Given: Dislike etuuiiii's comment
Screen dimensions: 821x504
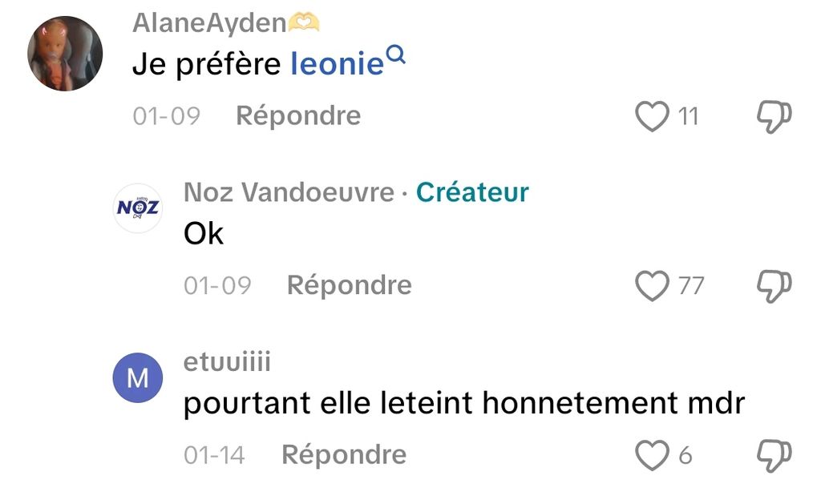Looking at the screenshot, I should coord(774,456).
